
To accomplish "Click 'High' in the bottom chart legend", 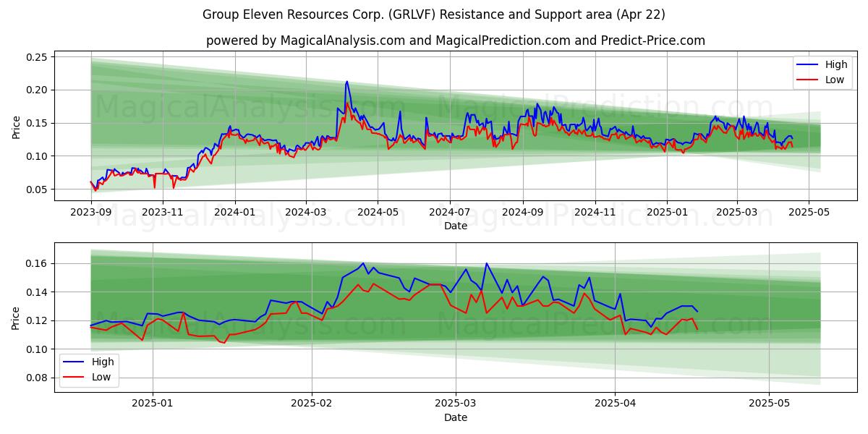I will pyautogui.click(x=103, y=362).
